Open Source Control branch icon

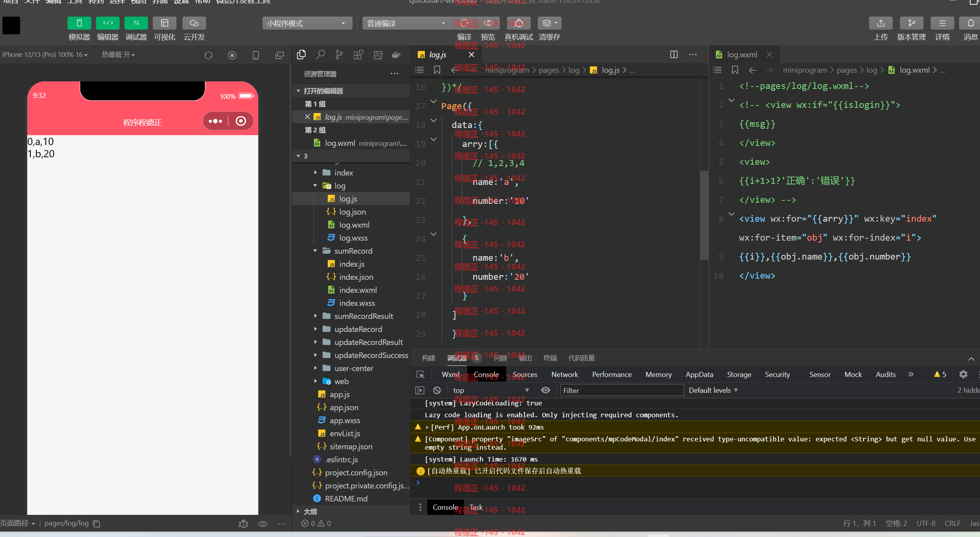click(x=339, y=55)
